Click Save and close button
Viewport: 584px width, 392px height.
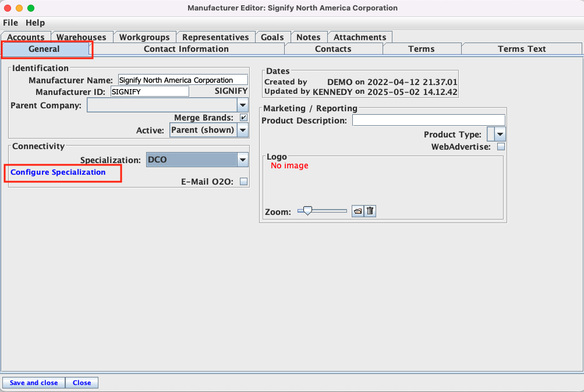pyautogui.click(x=34, y=383)
